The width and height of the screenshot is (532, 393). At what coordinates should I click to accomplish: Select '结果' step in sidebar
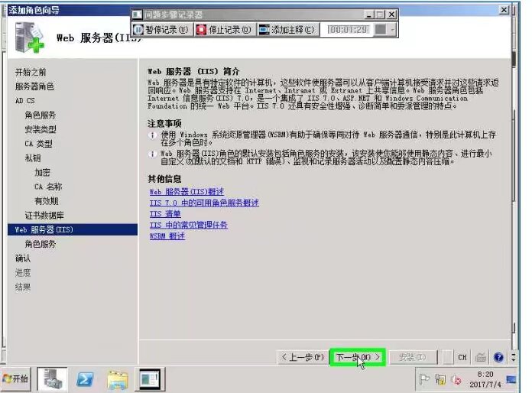pos(23,287)
